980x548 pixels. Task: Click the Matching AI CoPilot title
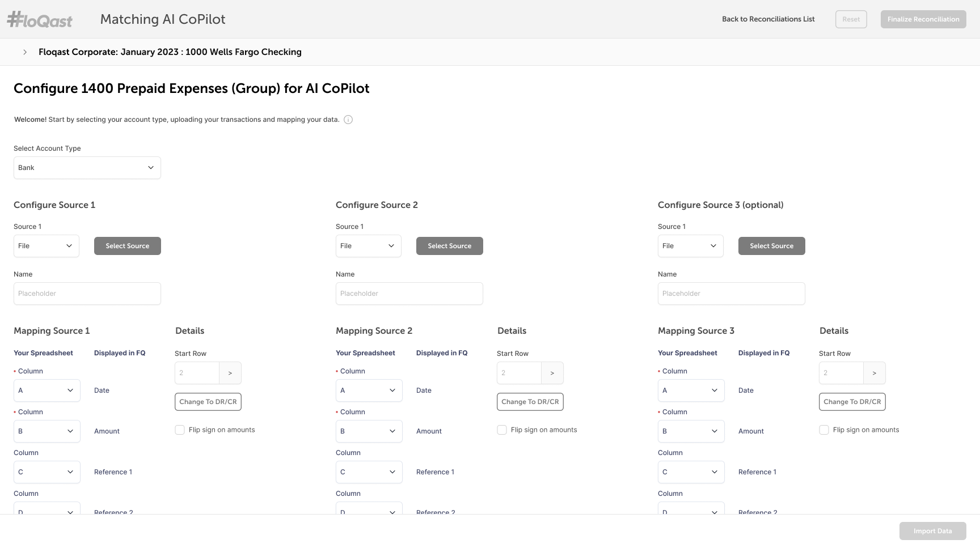[x=163, y=19]
